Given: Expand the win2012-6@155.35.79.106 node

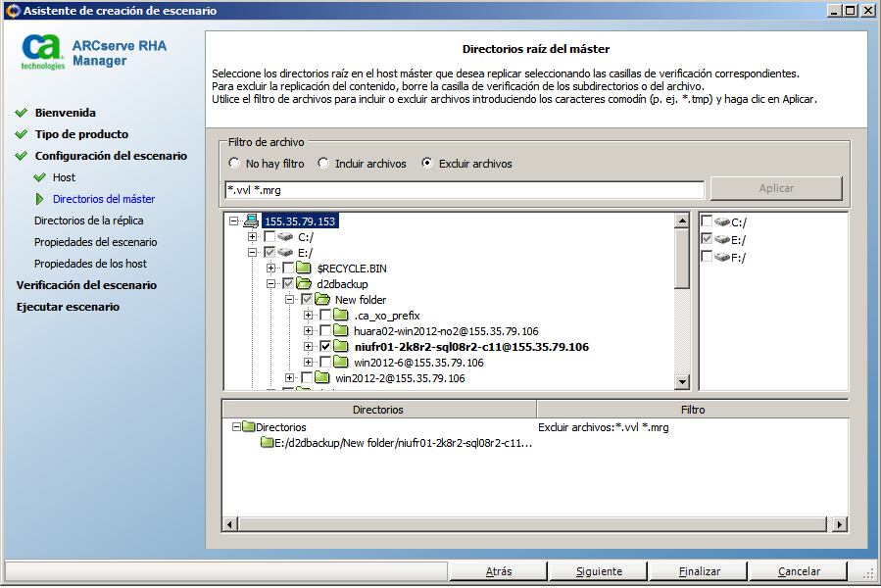Looking at the screenshot, I should tap(309, 363).
